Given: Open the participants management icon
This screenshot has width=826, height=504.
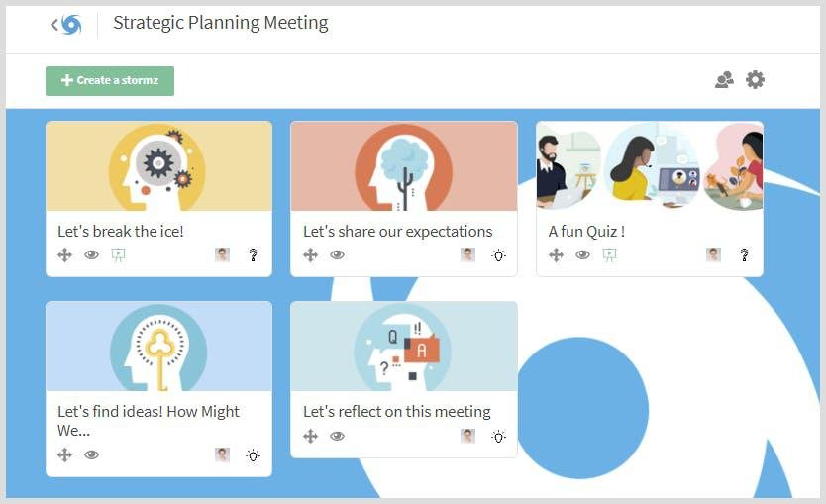Looking at the screenshot, I should (x=724, y=80).
